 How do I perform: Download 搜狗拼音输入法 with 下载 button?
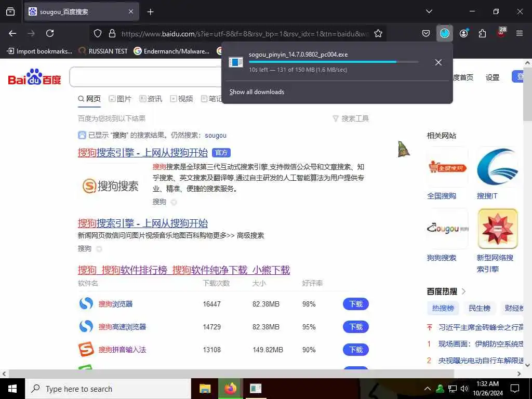click(355, 350)
